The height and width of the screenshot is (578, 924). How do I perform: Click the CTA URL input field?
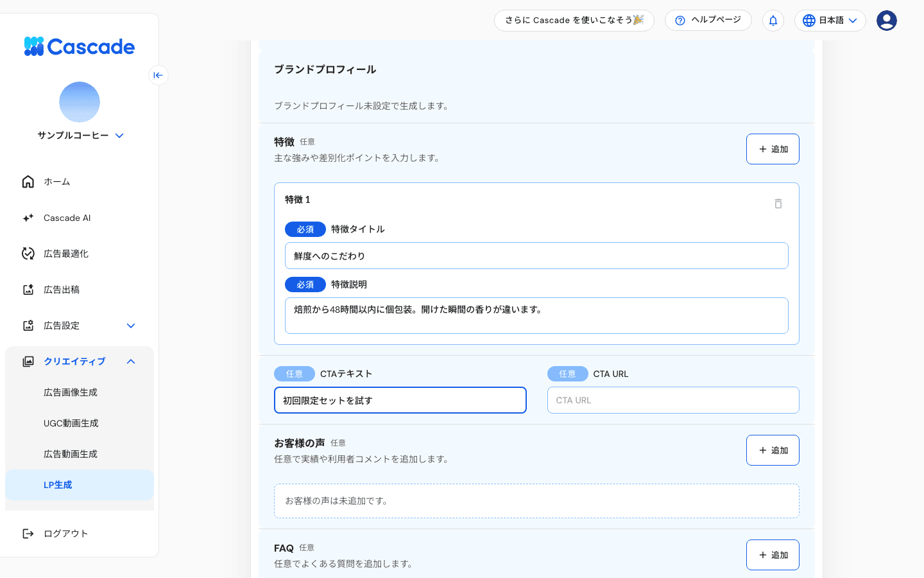(x=673, y=400)
